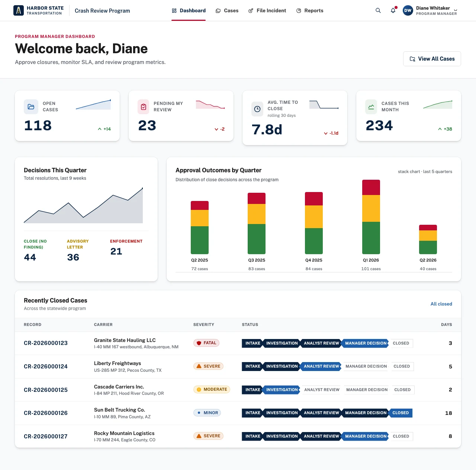Click the Moderate severity badge

(x=212, y=390)
